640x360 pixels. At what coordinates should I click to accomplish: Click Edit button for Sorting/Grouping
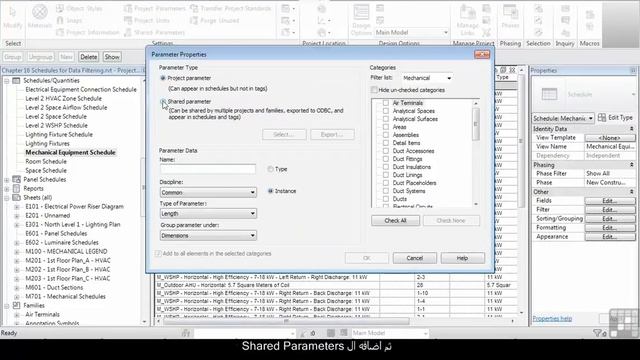[610, 219]
